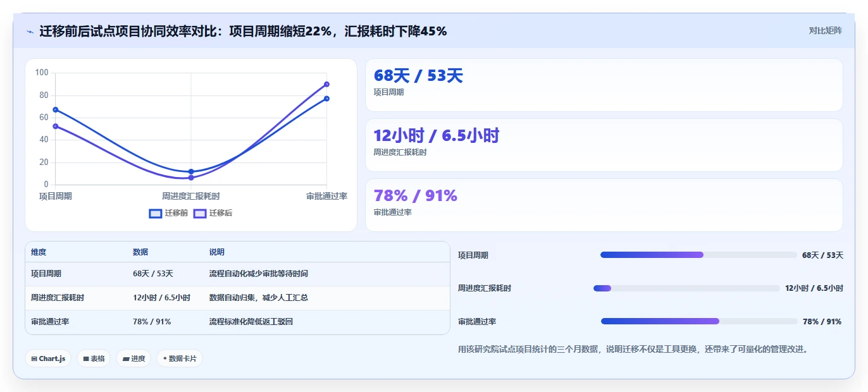Click 数据自动归集,减少人工汇总 cell
Screen dimensions: 868x392
click(259, 298)
